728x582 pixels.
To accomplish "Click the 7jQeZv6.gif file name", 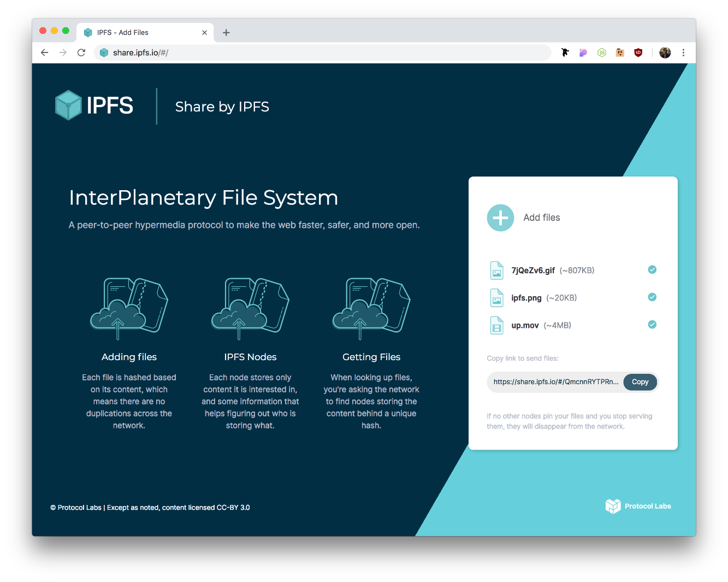I will click(533, 271).
